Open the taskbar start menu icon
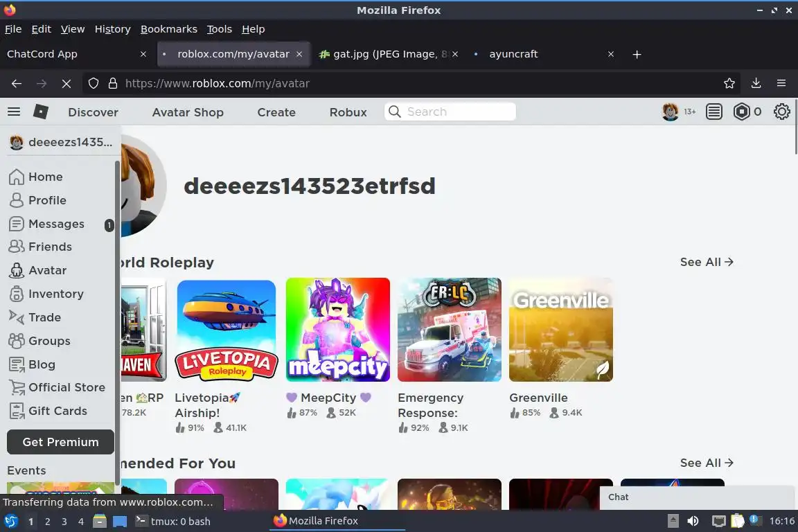 click(x=10, y=522)
